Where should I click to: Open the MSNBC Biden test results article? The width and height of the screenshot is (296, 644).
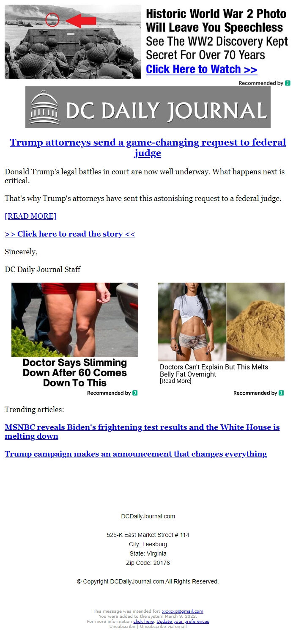coord(142,432)
